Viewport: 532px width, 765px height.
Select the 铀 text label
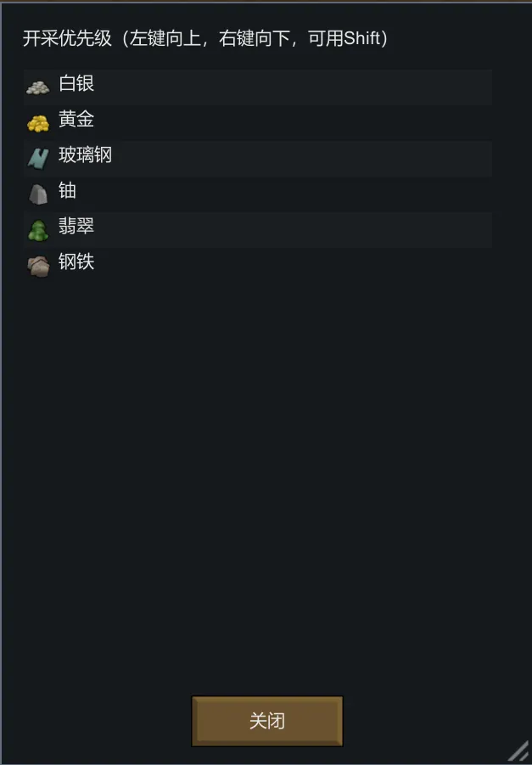point(67,191)
